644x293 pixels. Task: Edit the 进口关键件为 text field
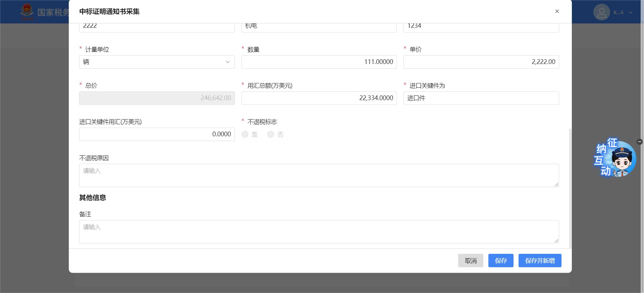(481, 98)
